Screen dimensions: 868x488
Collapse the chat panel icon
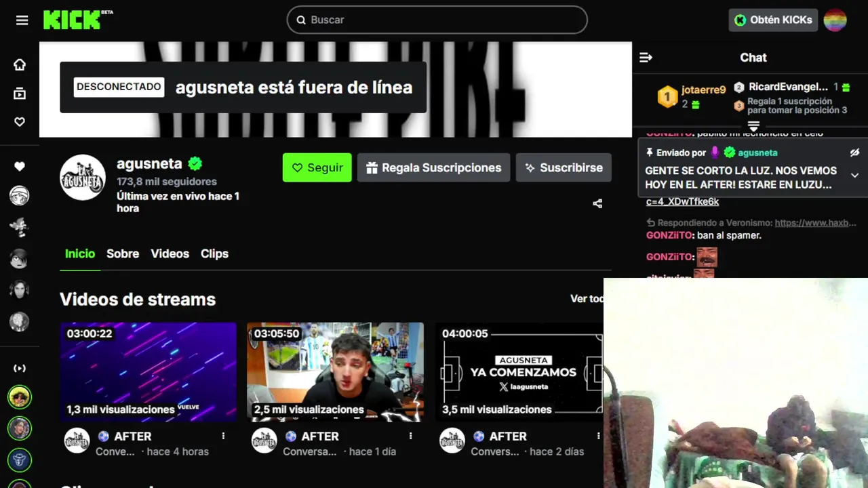(x=646, y=58)
